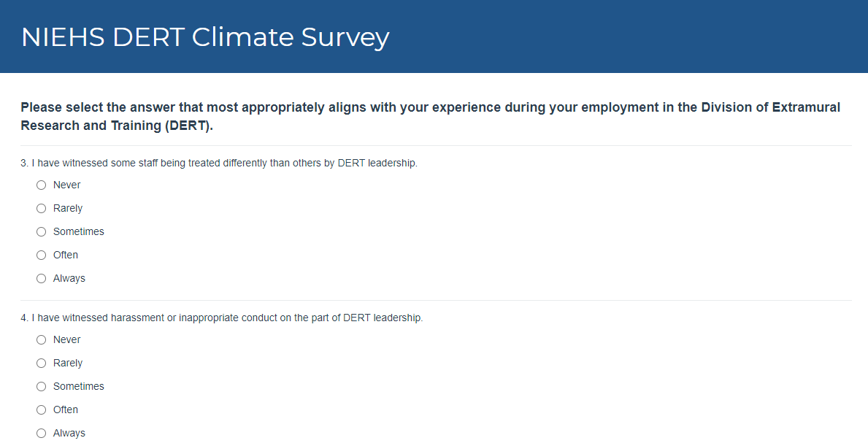Pick Sometimes radio button for question 4
Viewport: 868px width, 446px height.
(42, 387)
